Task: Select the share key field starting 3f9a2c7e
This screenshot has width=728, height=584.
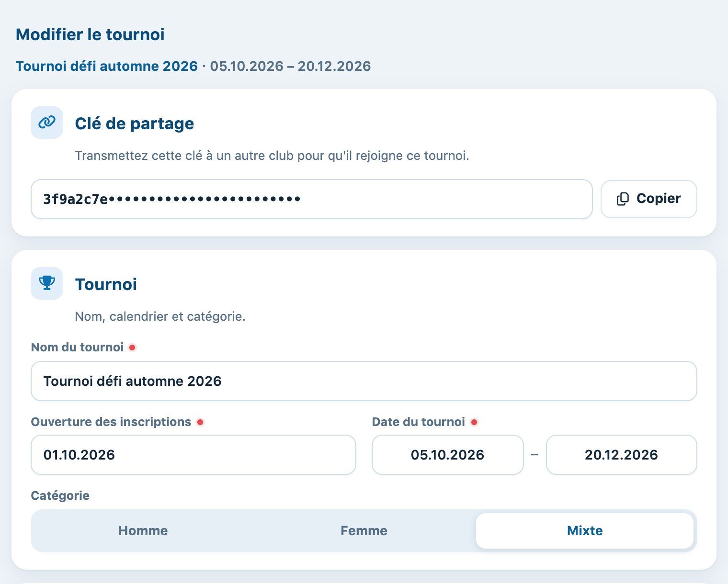Action: (312, 199)
